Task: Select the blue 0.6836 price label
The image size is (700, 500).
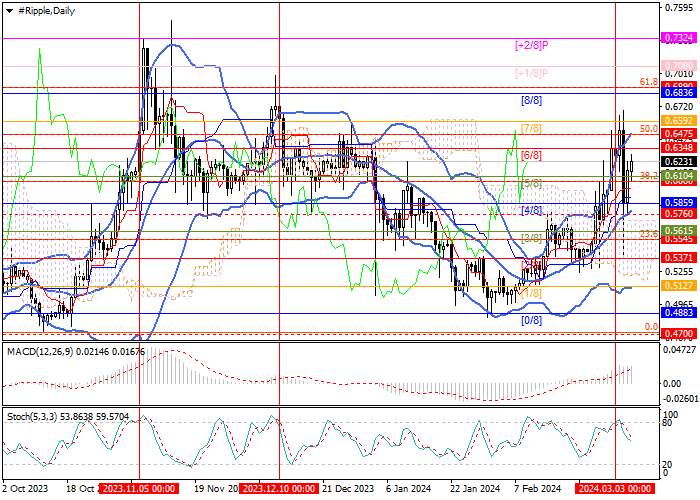Action: click(x=679, y=93)
